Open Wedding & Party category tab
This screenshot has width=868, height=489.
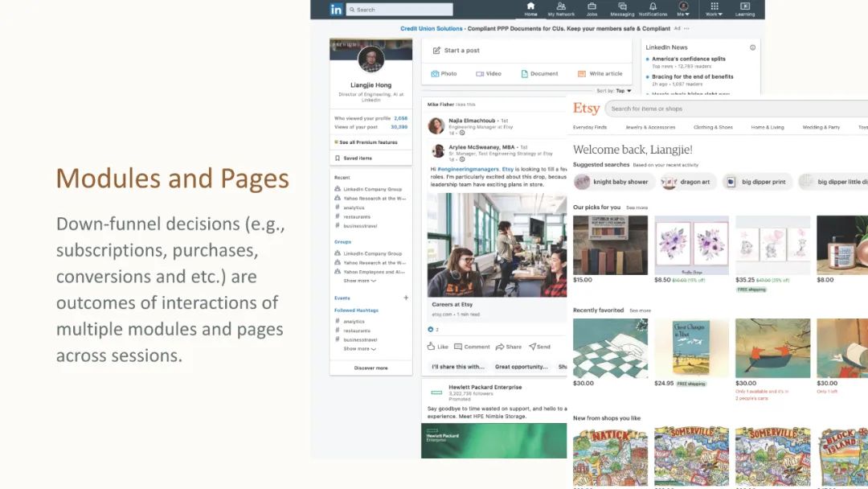coord(821,127)
